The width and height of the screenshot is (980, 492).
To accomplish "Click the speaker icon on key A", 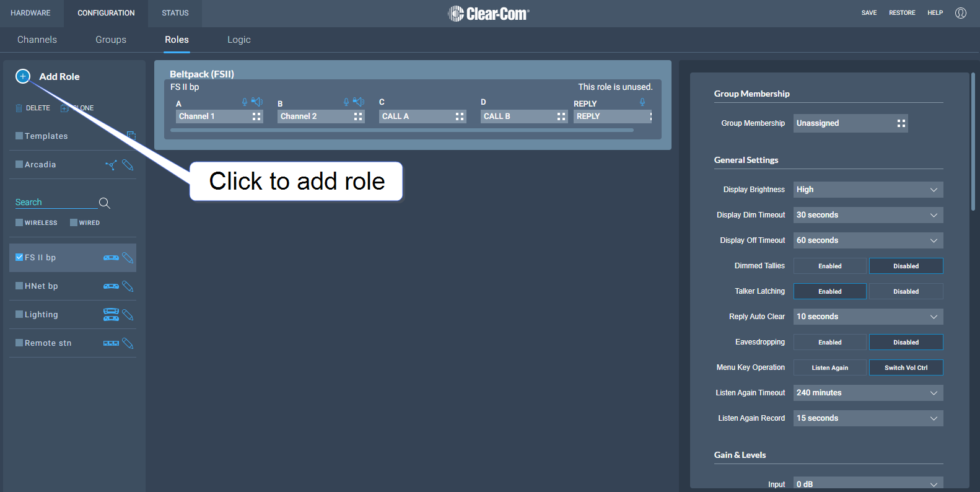I will 257,102.
